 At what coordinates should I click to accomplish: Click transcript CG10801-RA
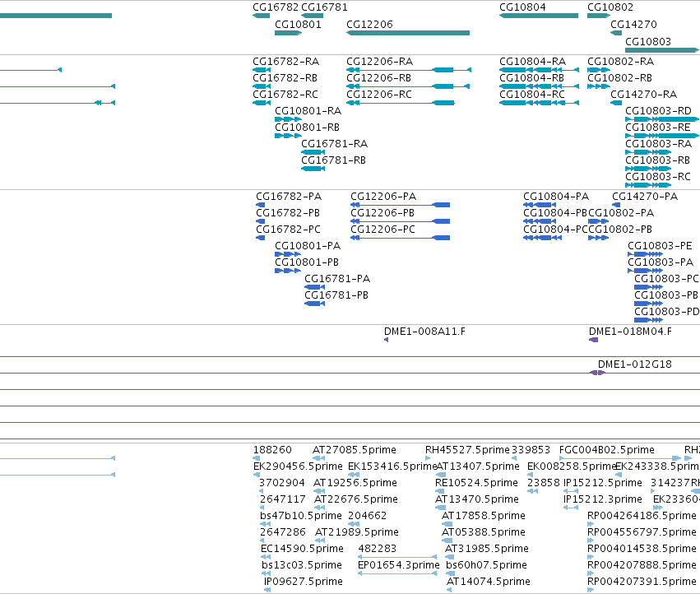tap(308, 111)
